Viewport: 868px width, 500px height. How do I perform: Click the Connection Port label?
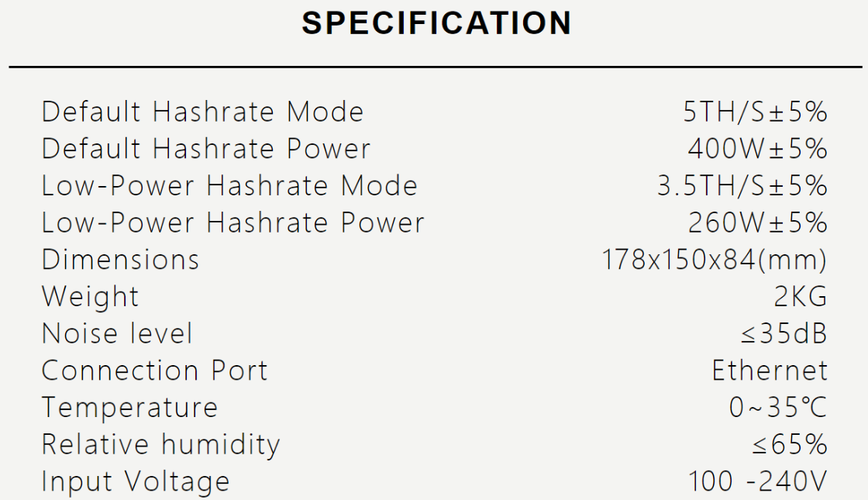[155, 371]
